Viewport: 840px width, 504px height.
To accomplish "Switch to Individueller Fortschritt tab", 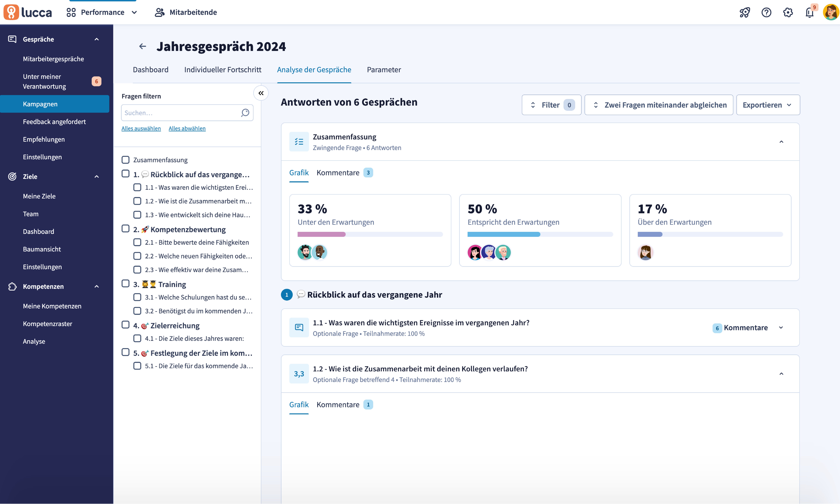I will click(223, 70).
